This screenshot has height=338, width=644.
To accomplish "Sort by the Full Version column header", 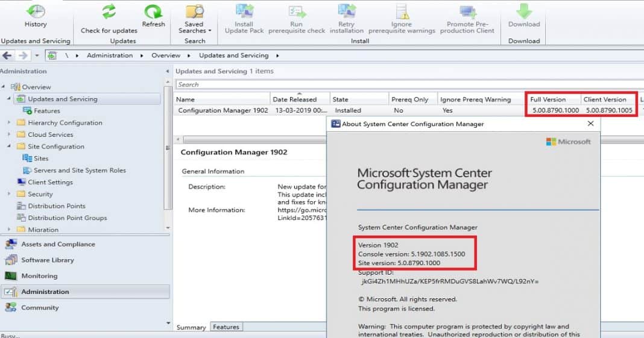I will pos(554,99).
